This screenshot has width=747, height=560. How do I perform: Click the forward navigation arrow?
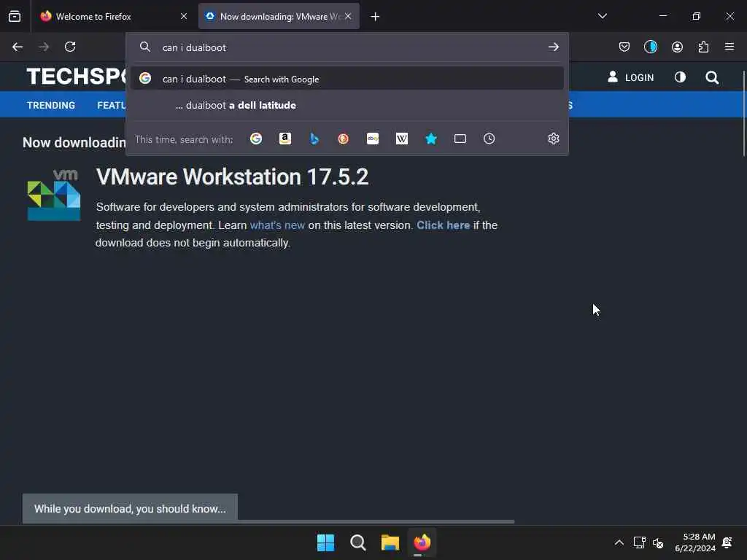[x=44, y=47]
